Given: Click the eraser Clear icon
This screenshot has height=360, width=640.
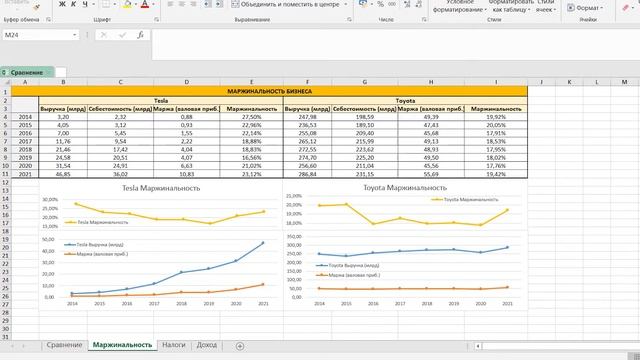Looking at the screenshot, I should point(626,8).
